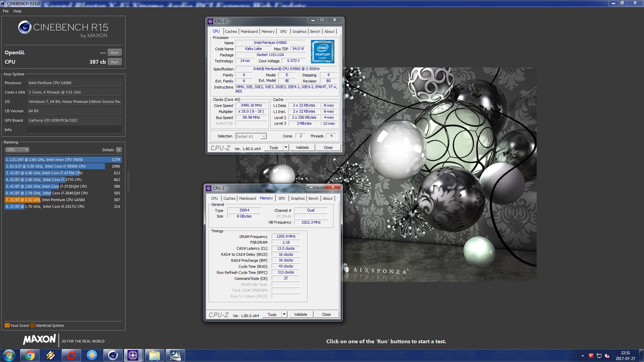Open the red G application on taskbar
Viewport: 644px width, 362px height.
pos(71,355)
